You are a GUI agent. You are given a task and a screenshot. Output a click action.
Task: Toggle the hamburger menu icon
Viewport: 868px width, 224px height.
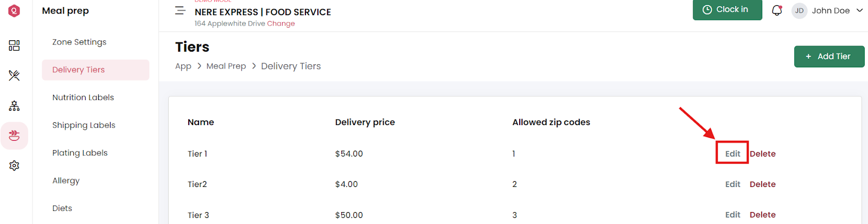coord(180,10)
